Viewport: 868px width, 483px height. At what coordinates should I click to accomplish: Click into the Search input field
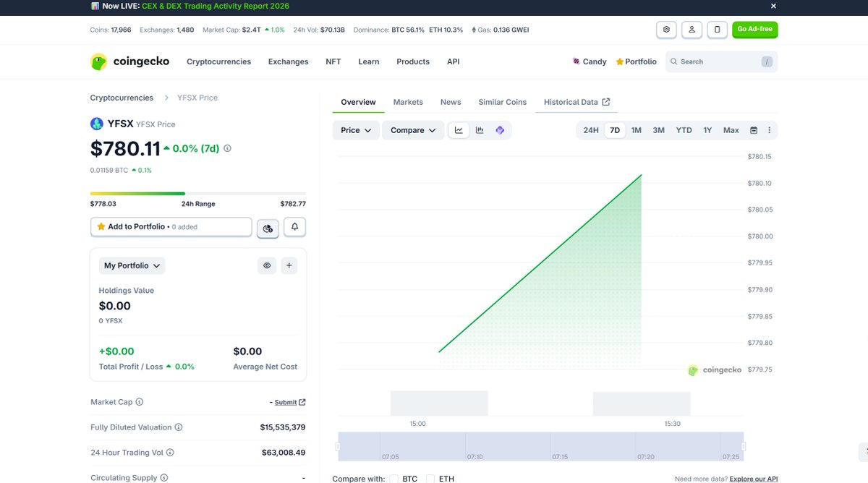(x=721, y=61)
